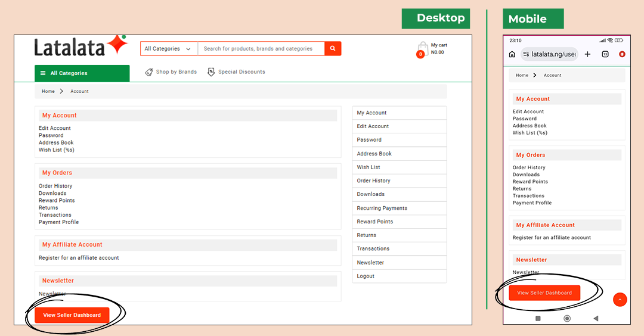The height and width of the screenshot is (336, 644).
Task: Tap the latalata.ng mobile URL field
Action: click(550, 54)
